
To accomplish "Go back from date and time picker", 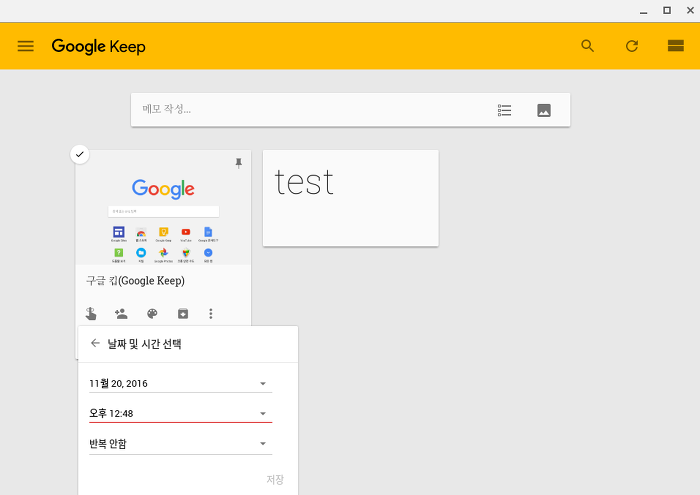I will [95, 343].
